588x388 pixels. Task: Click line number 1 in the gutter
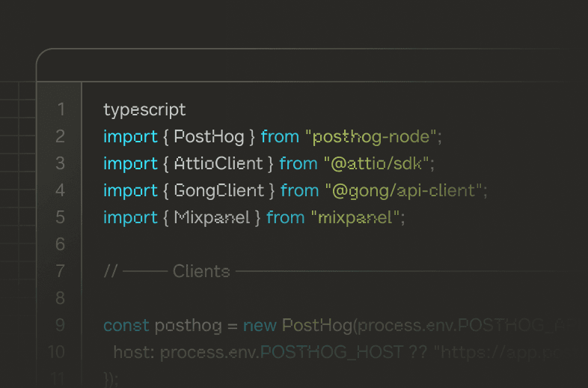click(x=61, y=109)
